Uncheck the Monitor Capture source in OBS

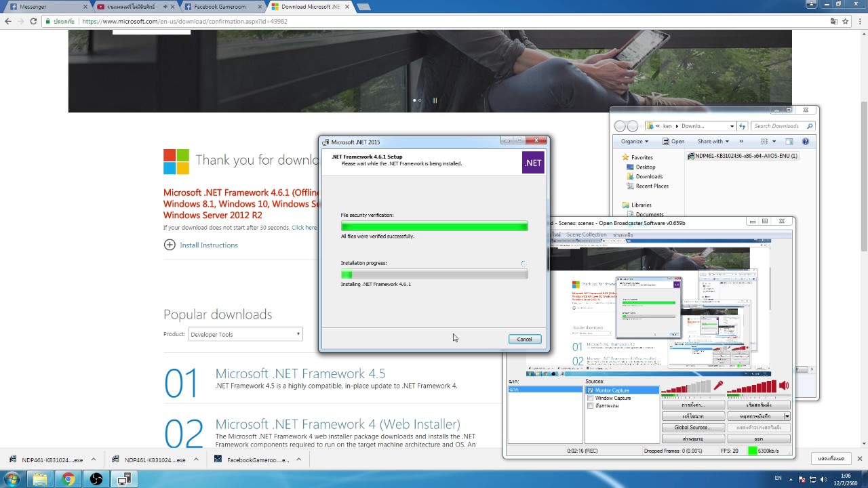pyautogui.click(x=590, y=390)
